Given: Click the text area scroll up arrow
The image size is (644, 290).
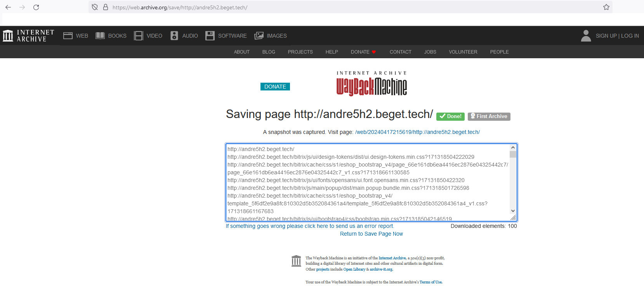Looking at the screenshot, I should coord(513,148).
